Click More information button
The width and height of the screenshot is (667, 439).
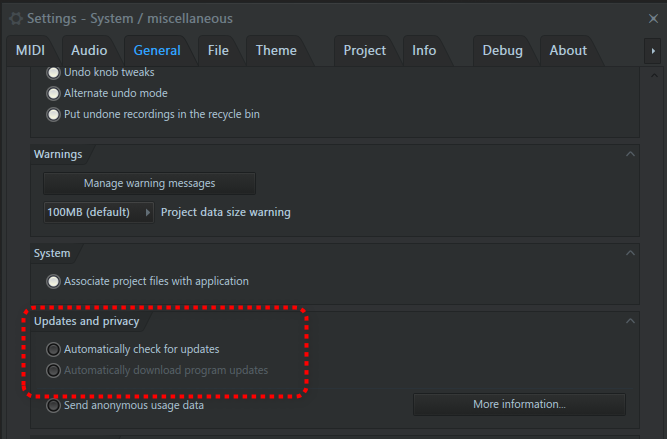click(519, 404)
